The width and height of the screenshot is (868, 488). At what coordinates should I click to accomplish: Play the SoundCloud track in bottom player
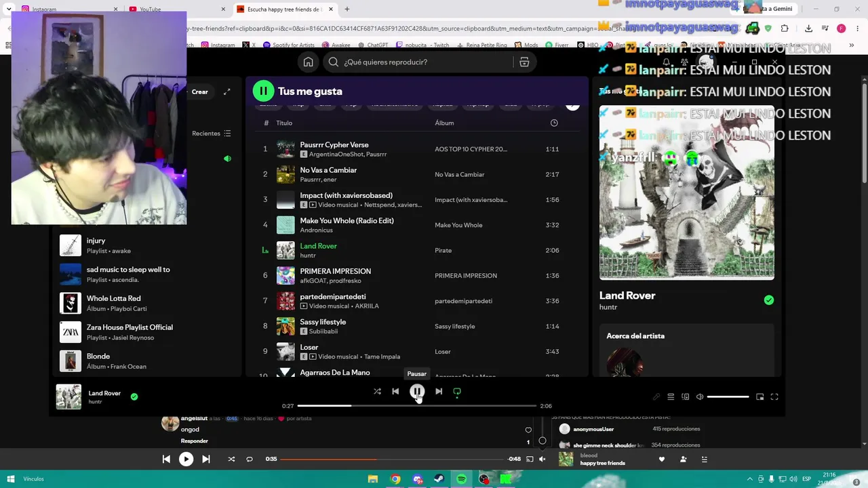pyautogui.click(x=186, y=459)
